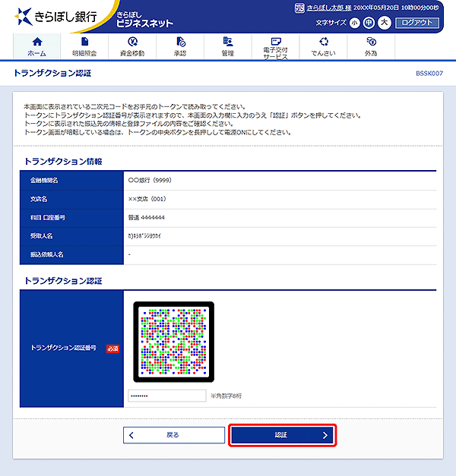Click the ○○銀行（9999）value
This screenshot has width=456, height=476.
(150, 181)
